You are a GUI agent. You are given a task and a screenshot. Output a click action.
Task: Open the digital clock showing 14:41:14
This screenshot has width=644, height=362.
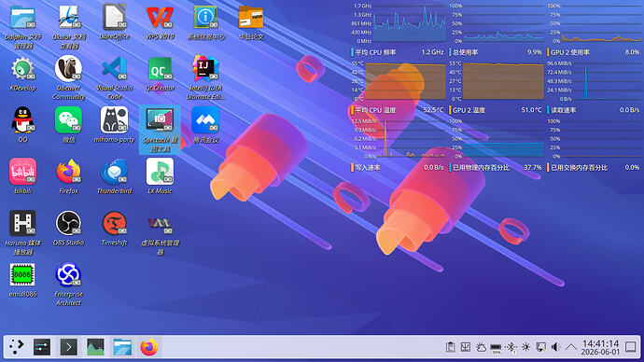coord(600,347)
